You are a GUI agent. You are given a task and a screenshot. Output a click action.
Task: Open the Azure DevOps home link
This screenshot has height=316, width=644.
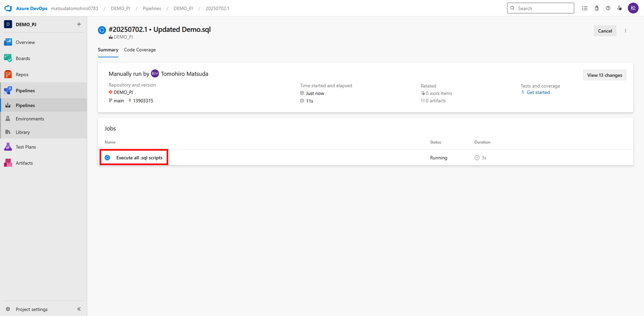click(32, 8)
